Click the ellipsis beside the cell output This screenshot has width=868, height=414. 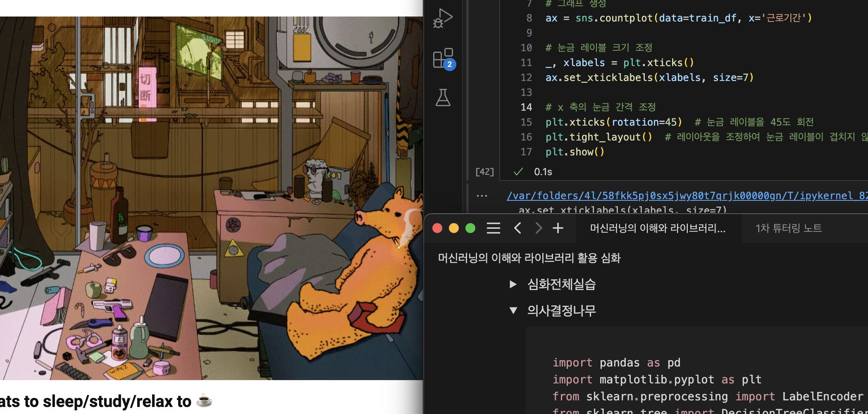coord(482,196)
